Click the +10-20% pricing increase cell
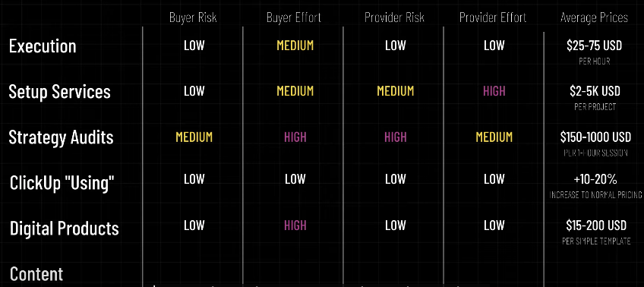The width and height of the screenshot is (644, 287). click(595, 186)
